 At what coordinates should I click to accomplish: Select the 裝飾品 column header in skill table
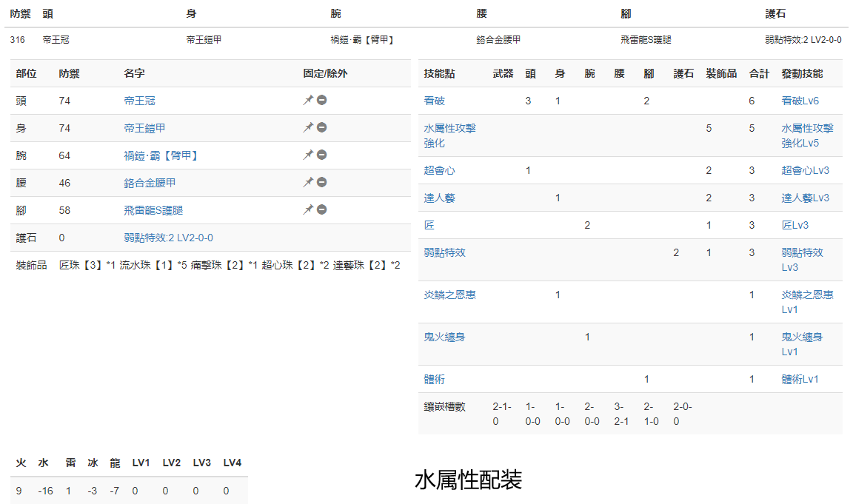point(720,73)
